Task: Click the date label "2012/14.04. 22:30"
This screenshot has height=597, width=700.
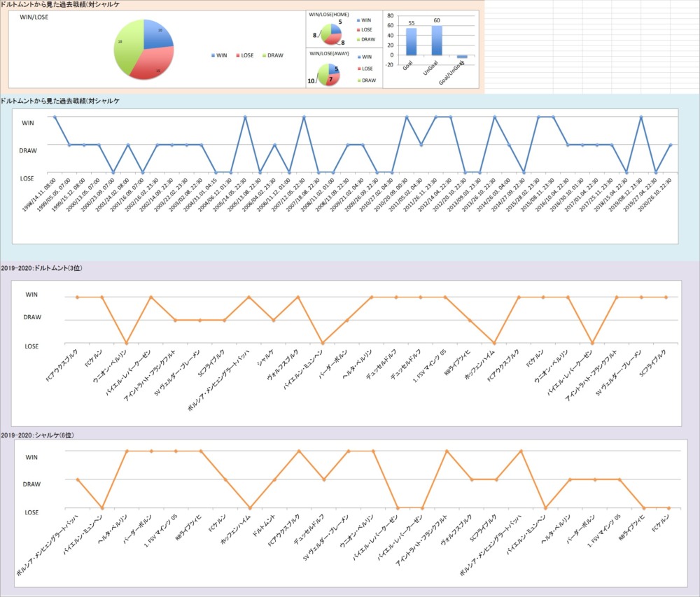Action: [435, 195]
